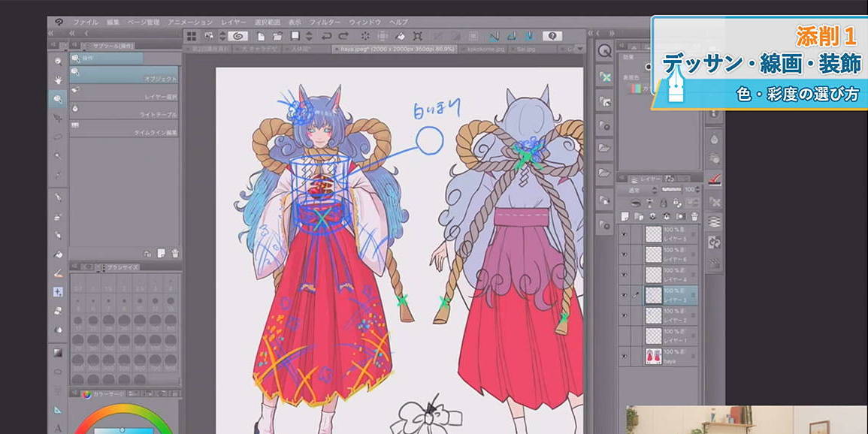Select the ライトテーブル (Light Table) sub tool

click(124, 111)
